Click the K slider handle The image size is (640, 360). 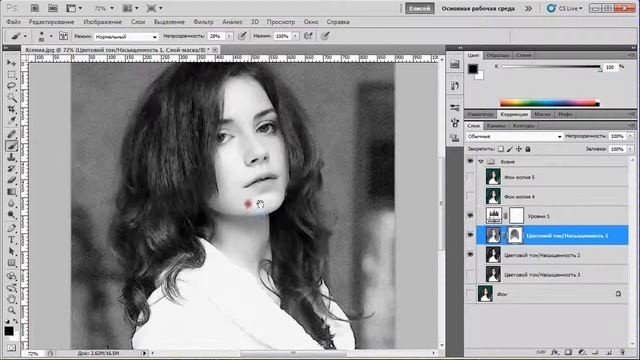600,69
